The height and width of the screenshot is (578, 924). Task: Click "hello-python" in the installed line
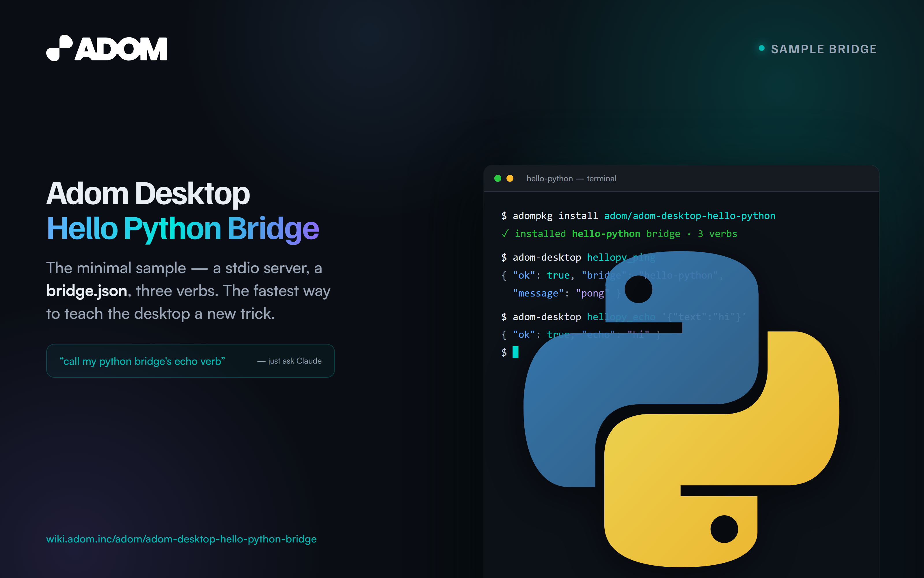coord(606,234)
